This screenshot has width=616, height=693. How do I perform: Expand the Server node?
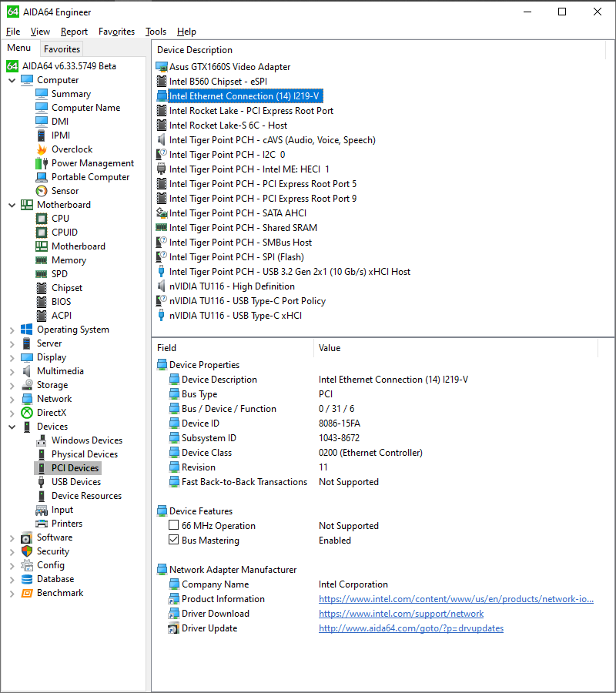click(x=12, y=344)
